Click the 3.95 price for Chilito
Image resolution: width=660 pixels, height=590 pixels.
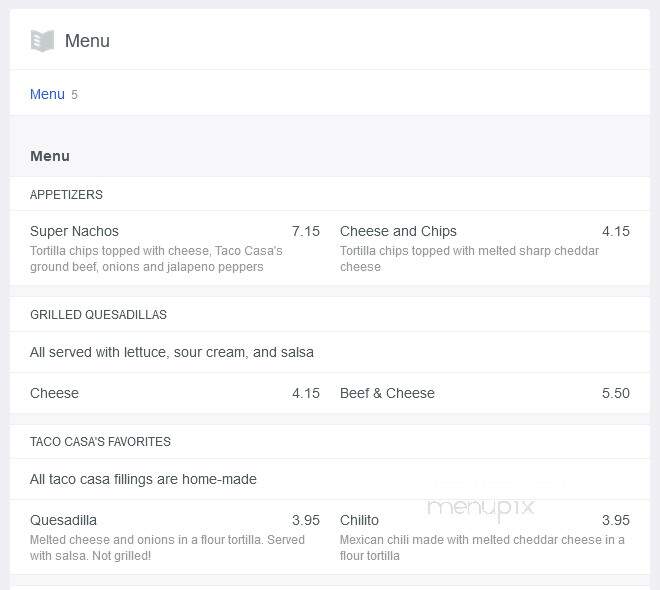pyautogui.click(x=616, y=520)
